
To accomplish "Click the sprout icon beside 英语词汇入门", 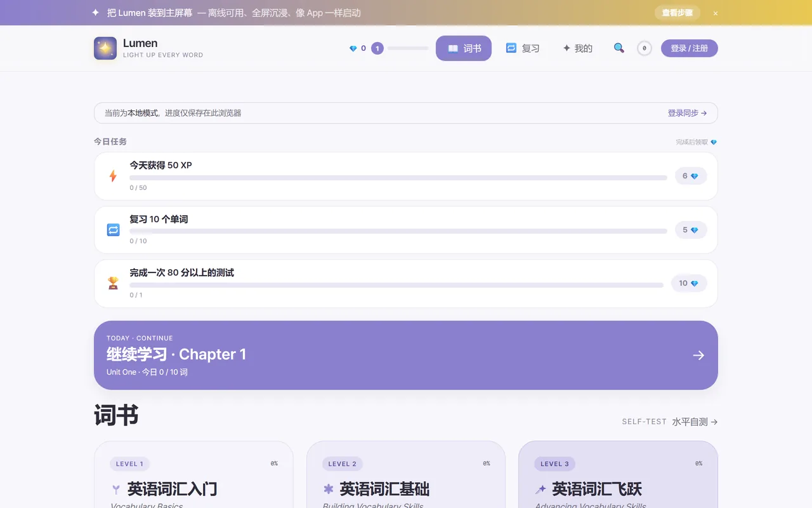I will coord(116,489).
